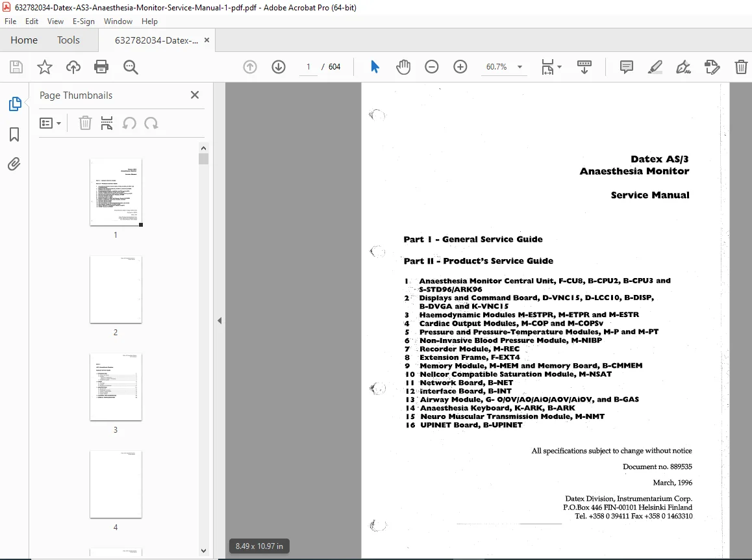Rotate page counterclockwise in thumbnails panel
Screen dimensions: 752x560
tap(129, 123)
